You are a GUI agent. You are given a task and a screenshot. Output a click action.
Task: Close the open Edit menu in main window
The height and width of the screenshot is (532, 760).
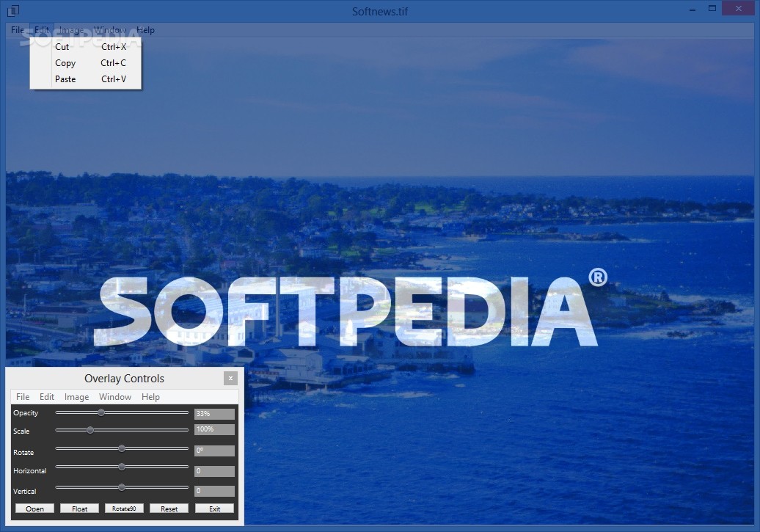point(42,30)
